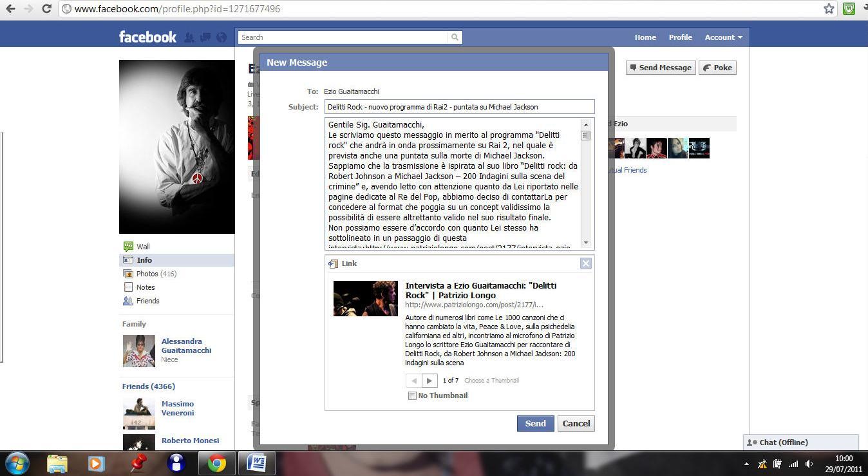Open the Account dropdown menu
Viewport: 868px width, 476px height.
723,37
